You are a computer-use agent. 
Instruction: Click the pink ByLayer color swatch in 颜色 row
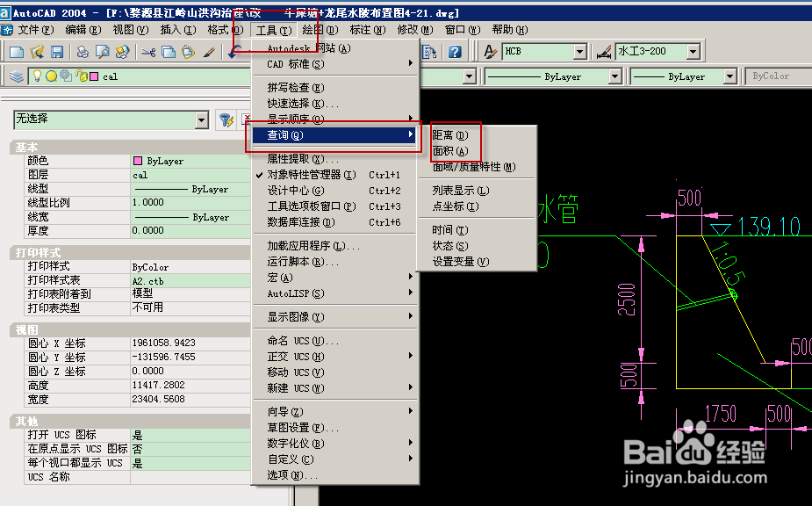tap(139, 161)
